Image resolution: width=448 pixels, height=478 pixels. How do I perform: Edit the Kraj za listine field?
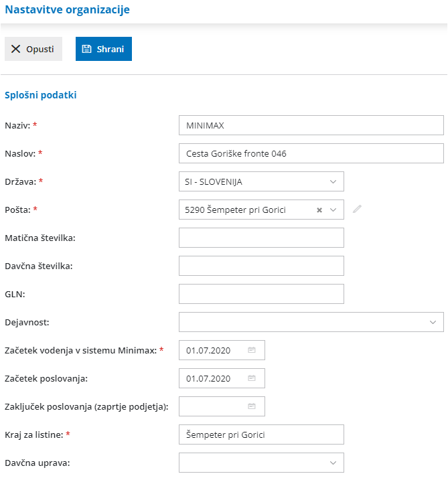[261, 434]
